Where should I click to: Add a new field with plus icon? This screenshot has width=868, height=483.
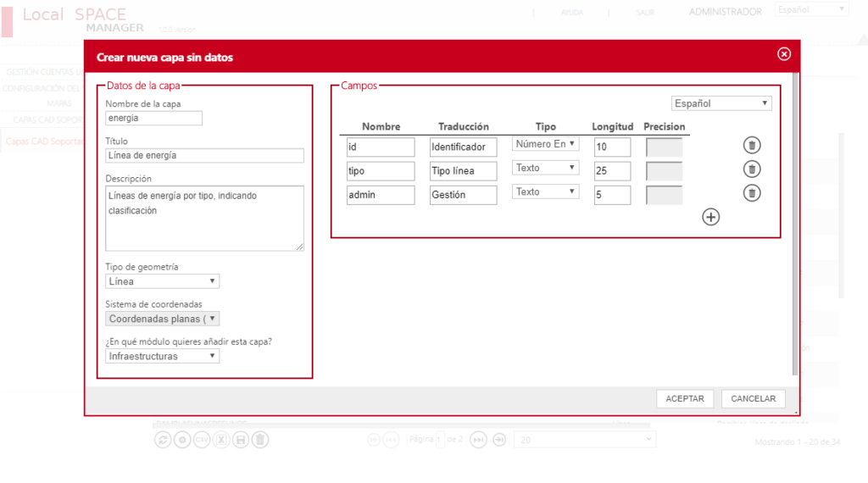point(710,217)
